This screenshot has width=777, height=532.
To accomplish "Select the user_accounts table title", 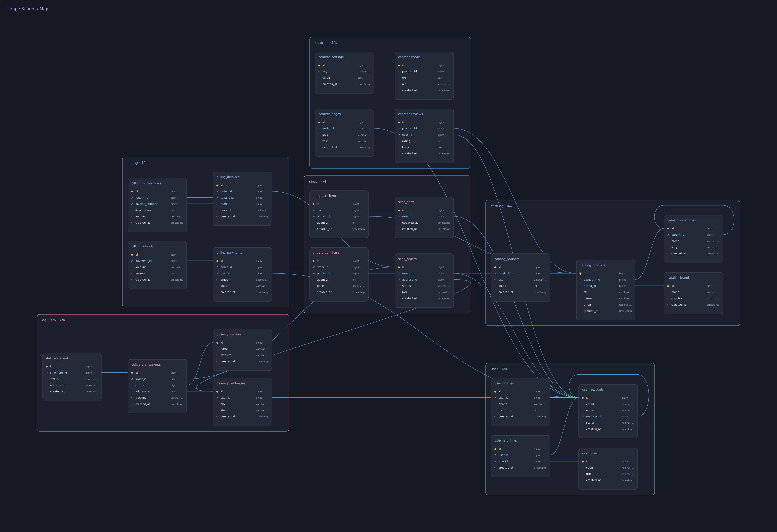I will click(593, 390).
